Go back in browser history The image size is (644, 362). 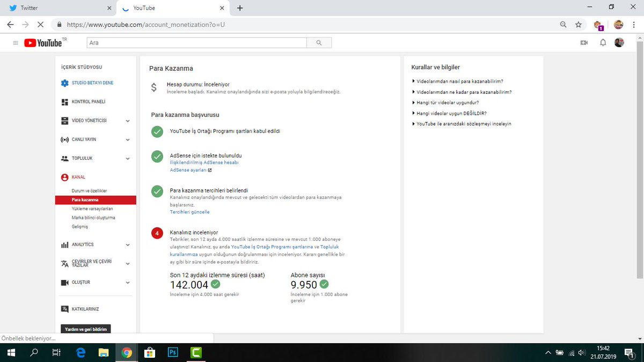[x=10, y=25]
